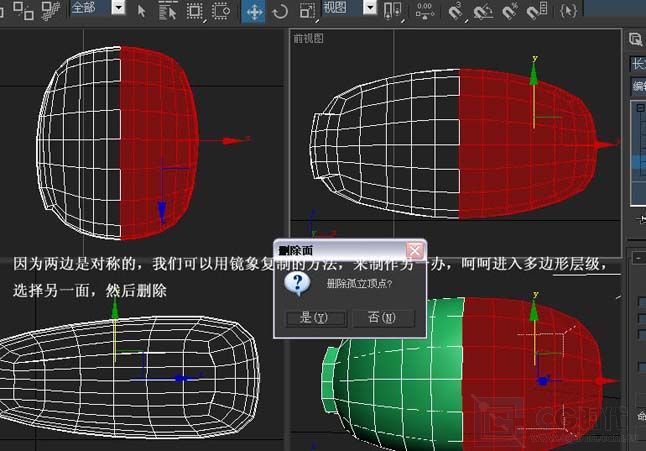Click green Y-axis gizmo arrow in 前视图 viewport
This screenshot has width=646, height=451.
[x=534, y=72]
